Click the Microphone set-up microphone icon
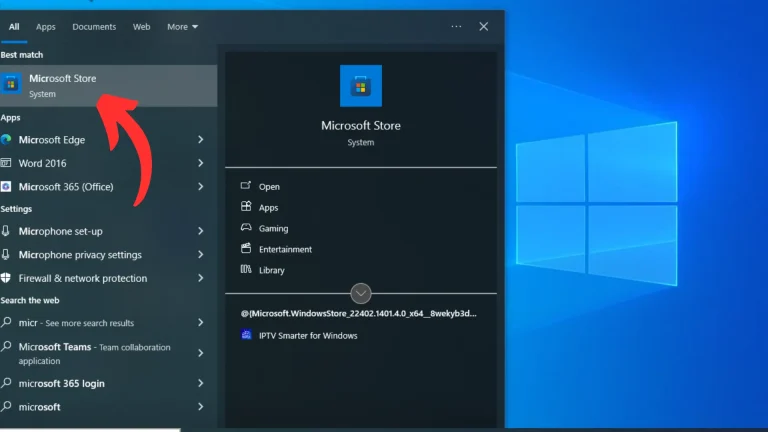The width and height of the screenshot is (768, 432). coord(6,231)
